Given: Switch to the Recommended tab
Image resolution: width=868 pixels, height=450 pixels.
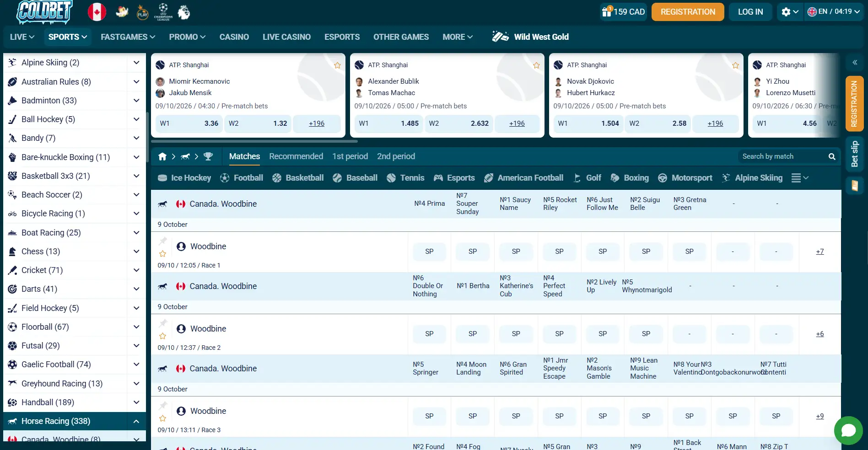Looking at the screenshot, I should click(x=296, y=156).
